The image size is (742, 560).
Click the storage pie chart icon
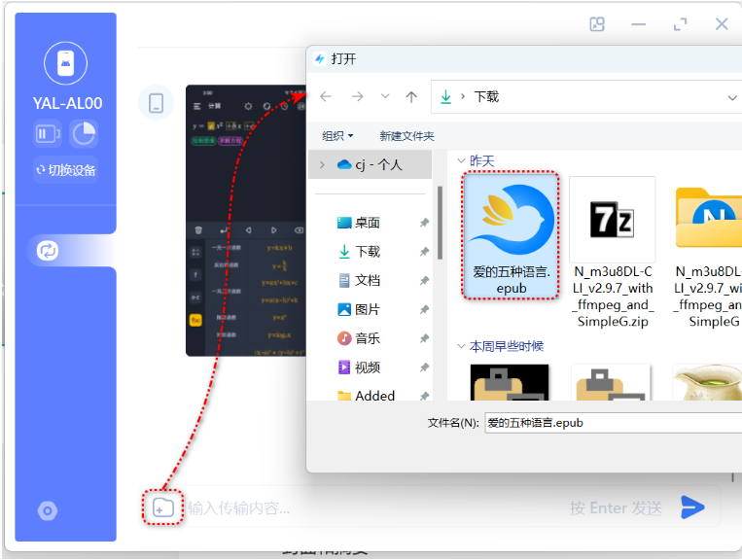[85, 133]
